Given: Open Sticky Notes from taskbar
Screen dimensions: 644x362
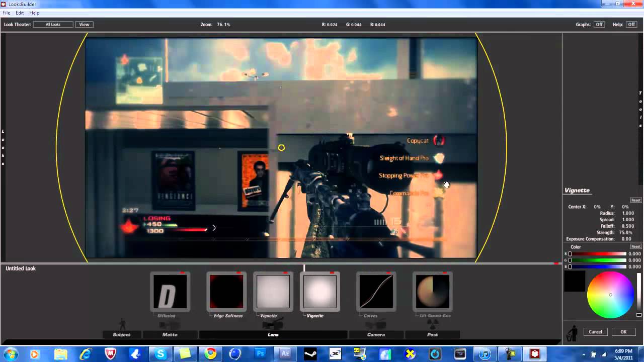Looking at the screenshot, I should 186,354.
